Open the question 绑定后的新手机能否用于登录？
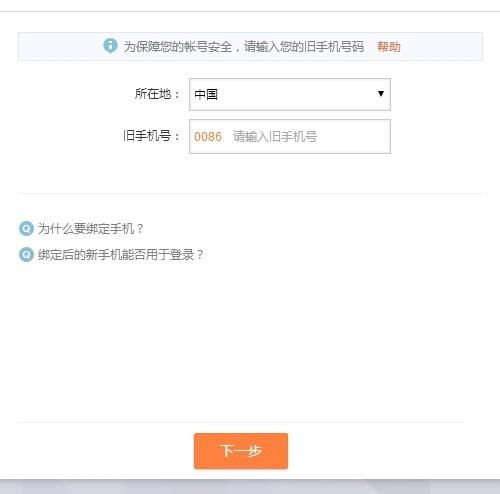The width and height of the screenshot is (500, 494). (121, 255)
